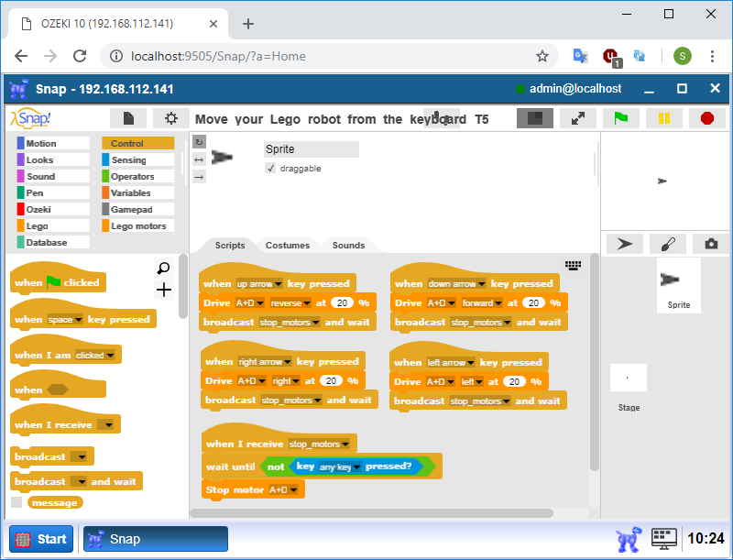
Task: Edit speed value in reverse Drive block
Action: click(x=342, y=302)
